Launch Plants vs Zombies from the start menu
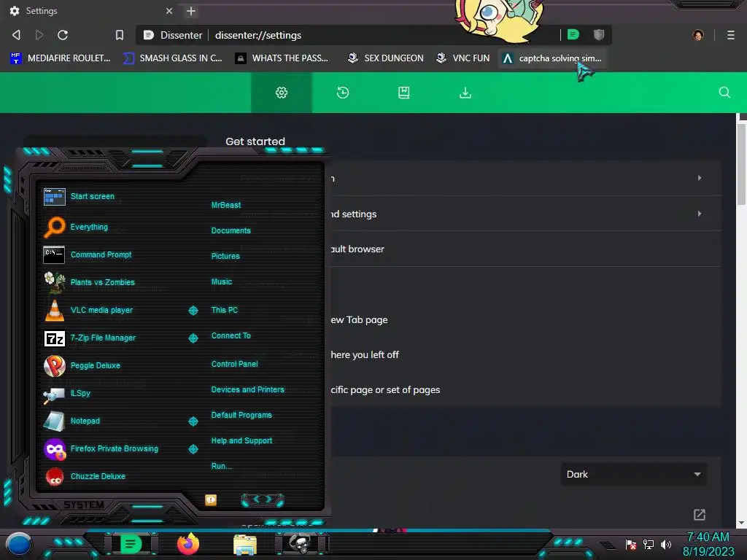Viewport: 747px width, 560px height. coord(102,282)
